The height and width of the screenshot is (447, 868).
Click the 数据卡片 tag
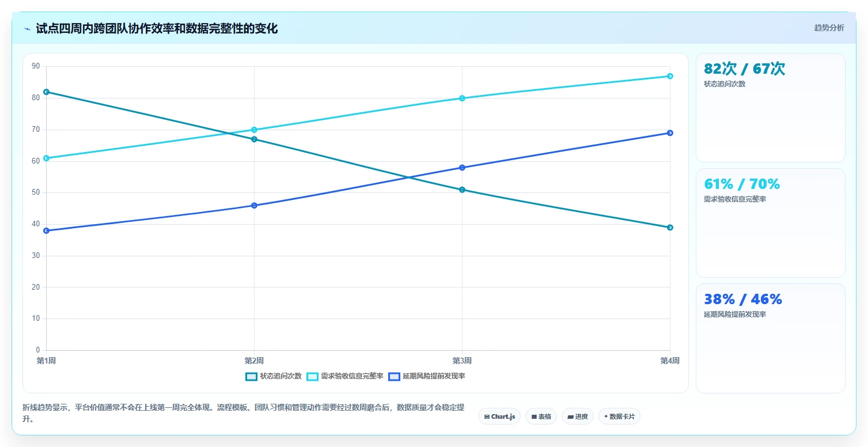(x=619, y=416)
